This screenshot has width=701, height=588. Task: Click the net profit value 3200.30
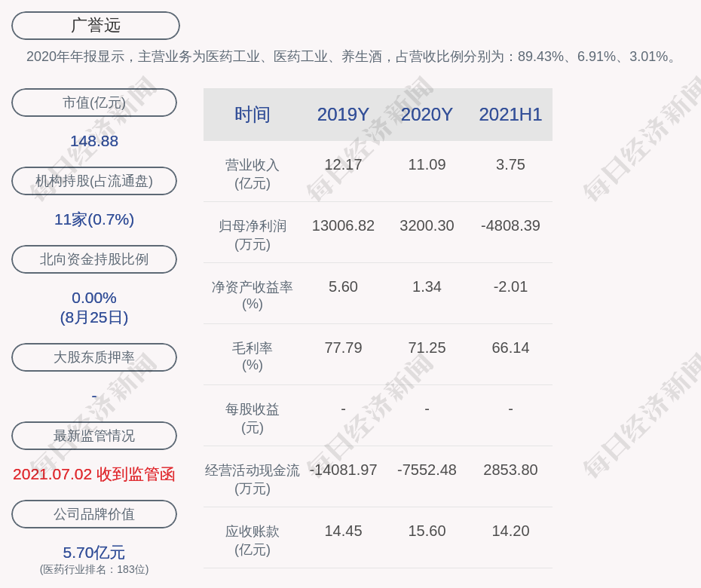pyautogui.click(x=427, y=226)
